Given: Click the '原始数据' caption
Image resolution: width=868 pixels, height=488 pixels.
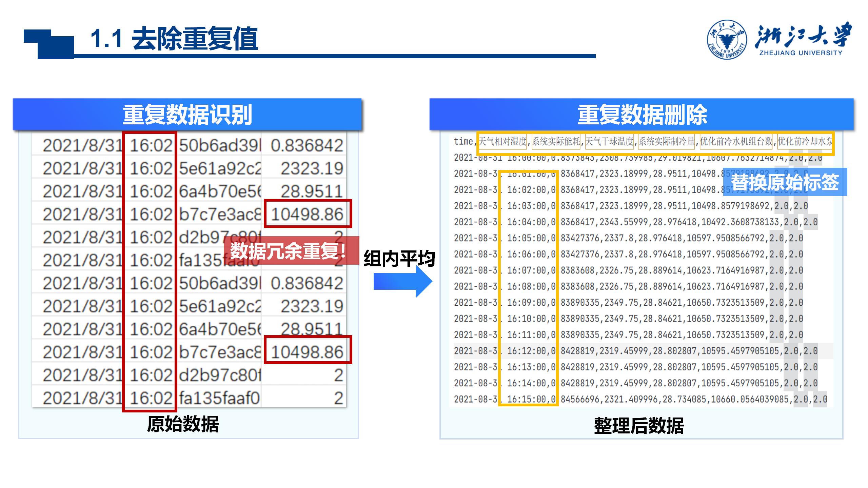Looking at the screenshot, I should click(x=183, y=424).
